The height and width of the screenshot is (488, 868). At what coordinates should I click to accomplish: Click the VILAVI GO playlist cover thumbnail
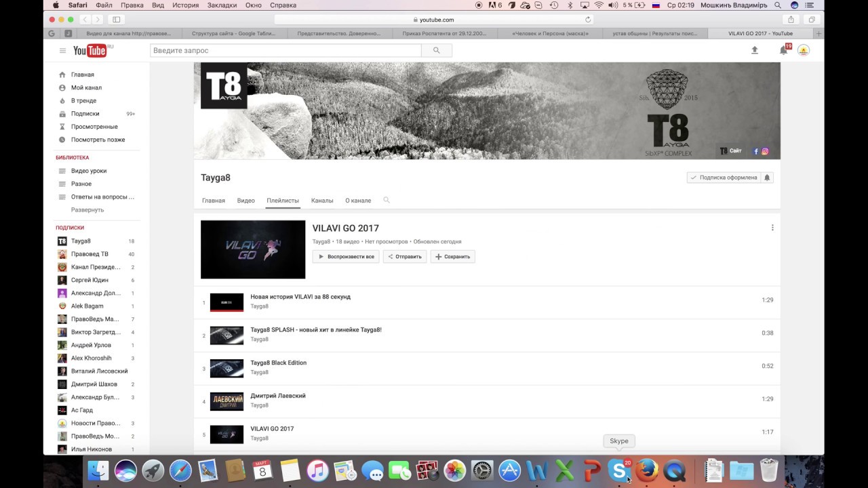tap(253, 249)
